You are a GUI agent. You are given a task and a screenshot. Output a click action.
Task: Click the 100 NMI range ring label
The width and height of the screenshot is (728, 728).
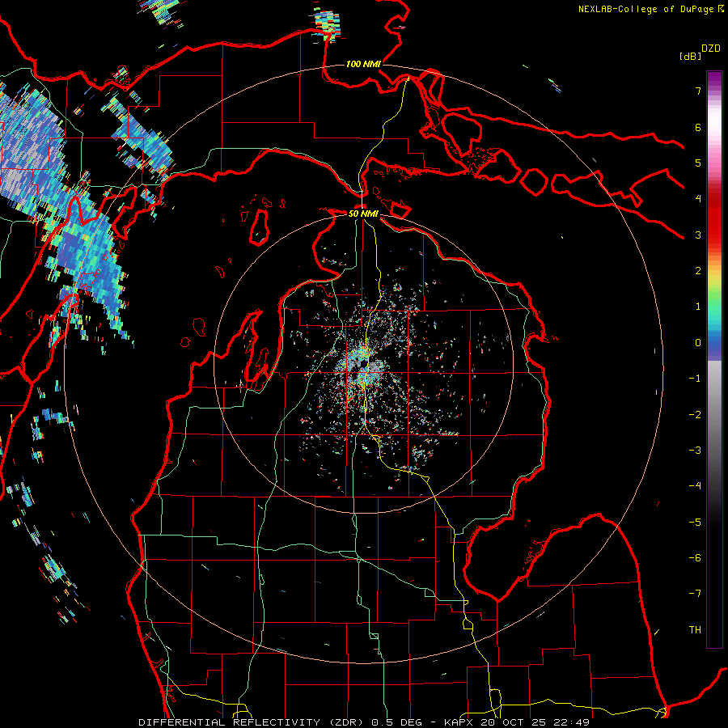363,64
